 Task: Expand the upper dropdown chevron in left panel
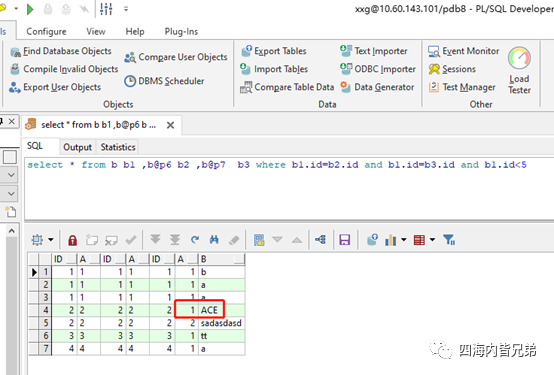tap(11, 175)
